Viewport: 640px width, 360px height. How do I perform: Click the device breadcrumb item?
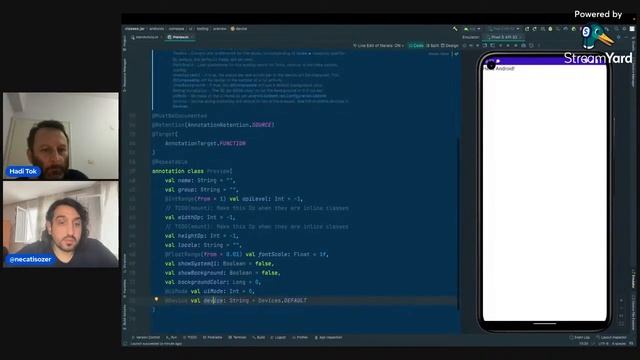(239, 29)
